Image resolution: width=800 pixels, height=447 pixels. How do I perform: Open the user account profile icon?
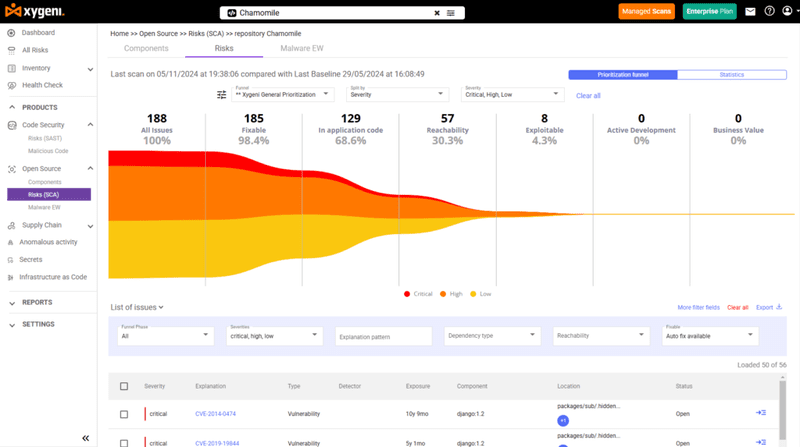point(788,12)
